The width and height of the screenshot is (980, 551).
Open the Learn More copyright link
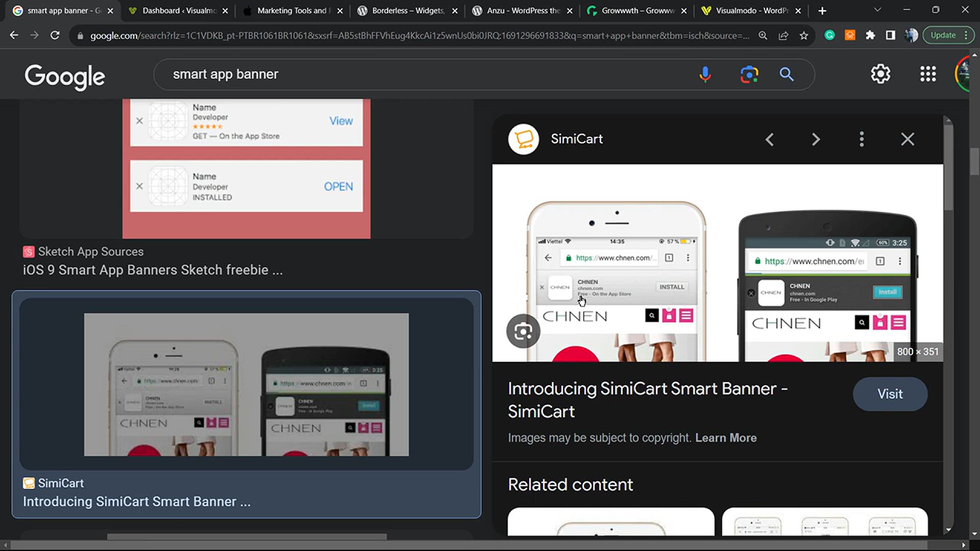click(x=726, y=438)
